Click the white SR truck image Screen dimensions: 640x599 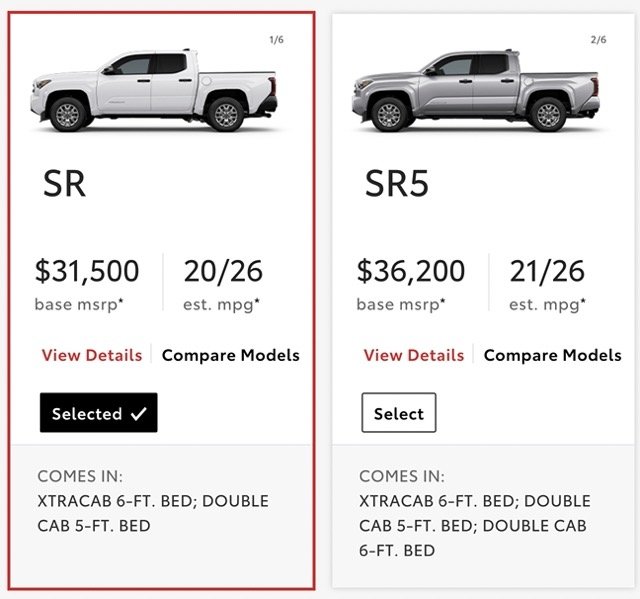pos(154,91)
